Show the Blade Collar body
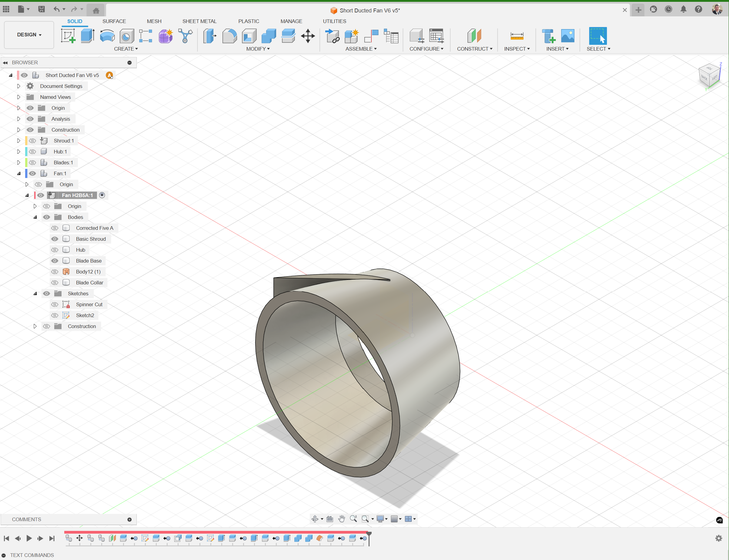The width and height of the screenshot is (729, 560). point(55,283)
